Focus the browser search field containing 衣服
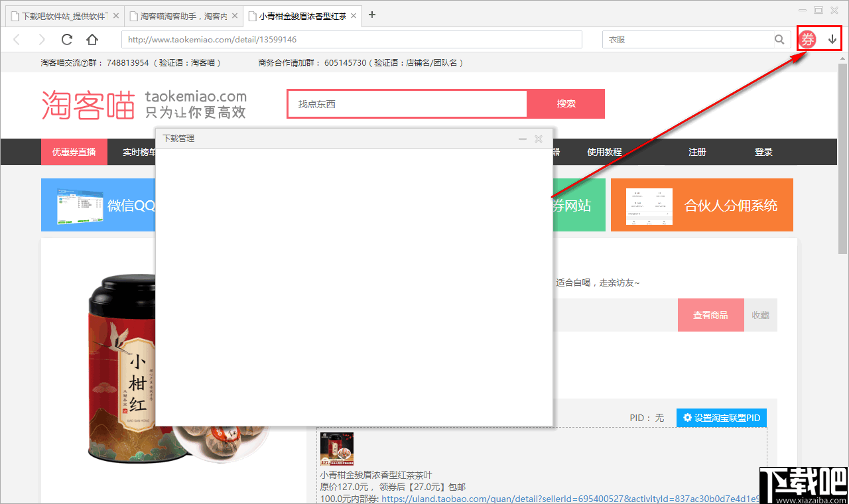The height and width of the screenshot is (504, 849). [x=688, y=40]
